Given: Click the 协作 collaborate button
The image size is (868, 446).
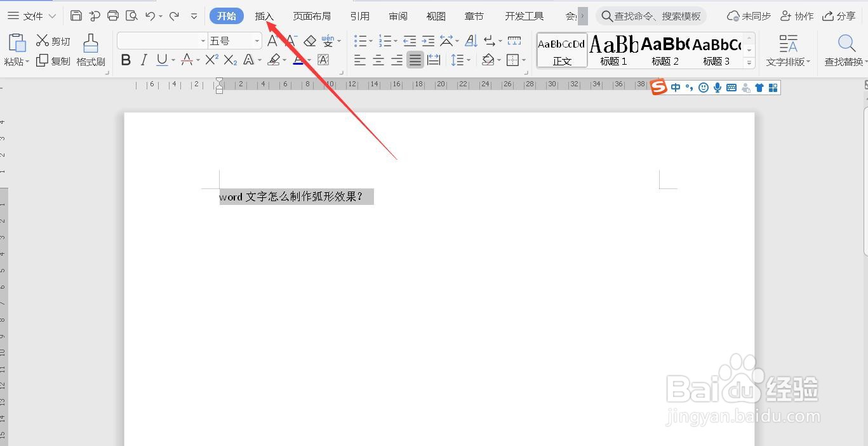Looking at the screenshot, I should click(797, 16).
